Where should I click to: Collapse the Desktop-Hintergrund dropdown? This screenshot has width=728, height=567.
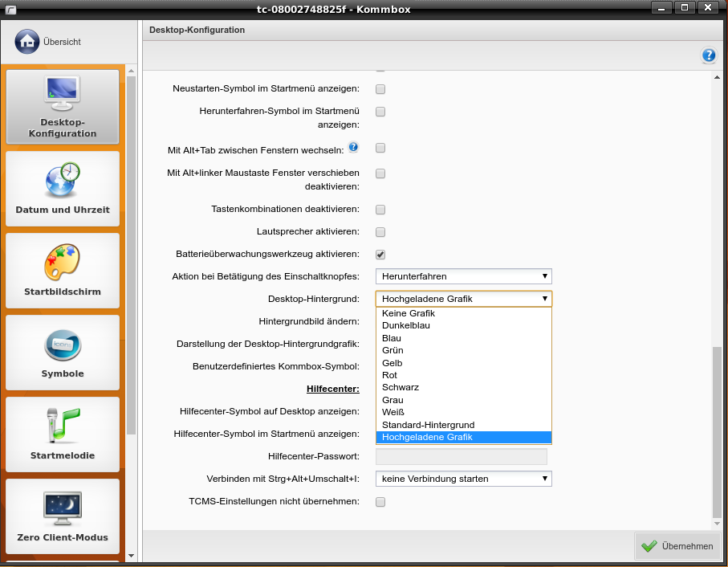(x=464, y=299)
